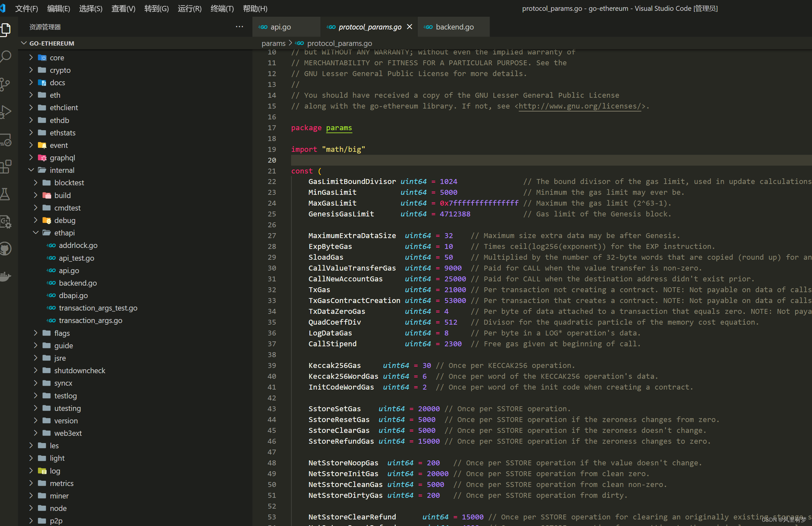Open transaction_args.go in the file tree
Image resolution: width=812 pixels, height=526 pixels.
coord(90,320)
